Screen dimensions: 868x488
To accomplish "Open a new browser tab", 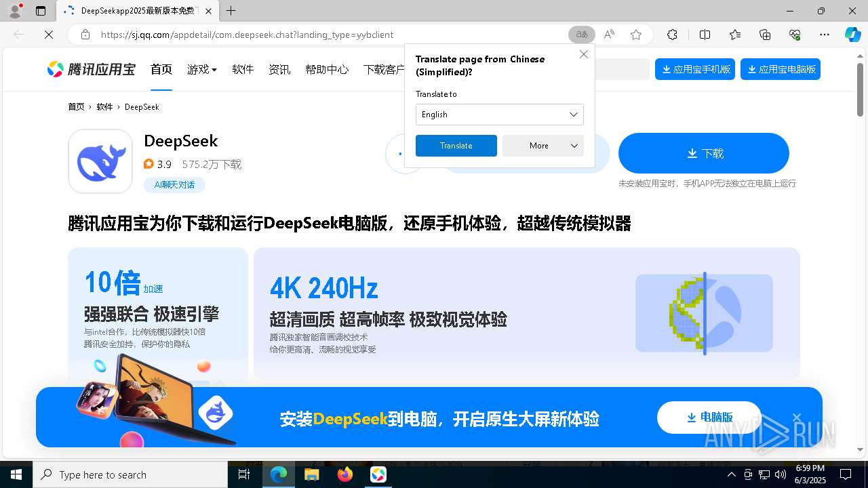I will click(231, 11).
